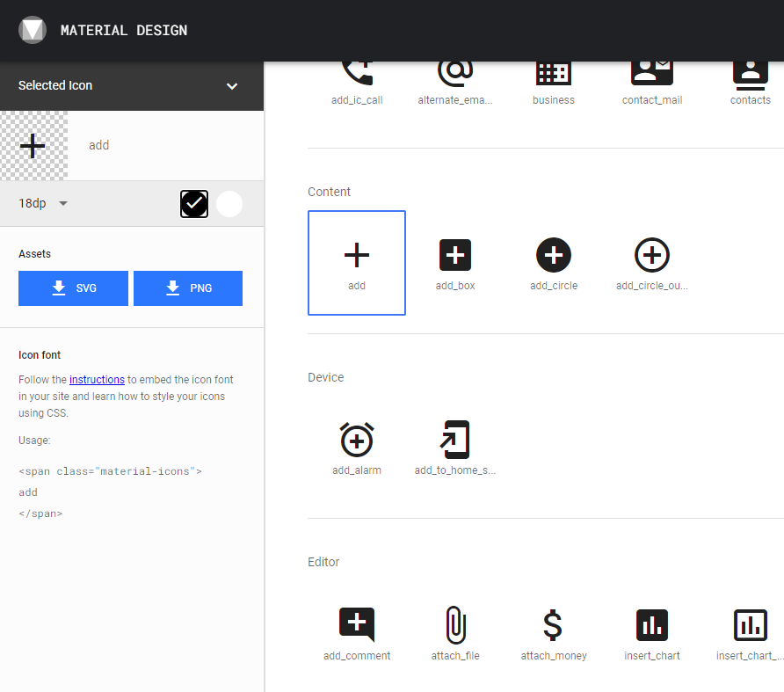Open the 18dp size dropdown
Viewport: 784px width, 692px height.
point(42,203)
